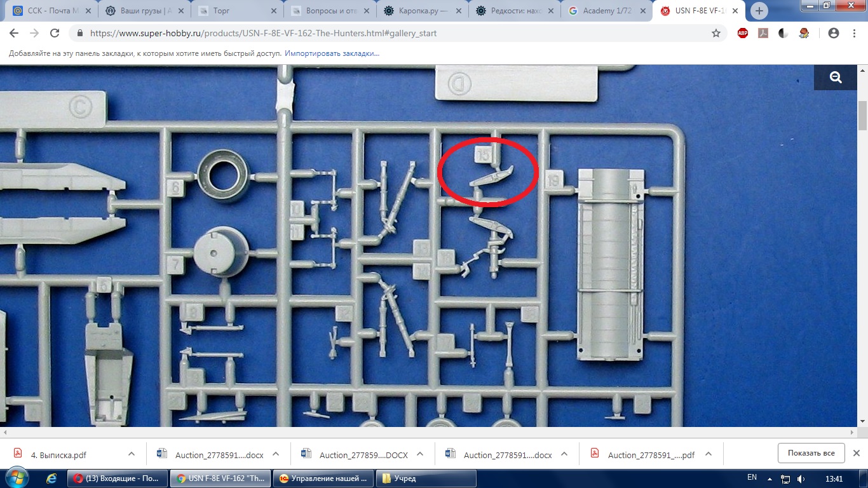The height and width of the screenshot is (488, 868).
Task: Launch Internet Explorer from the taskbar
Action: coord(52,478)
